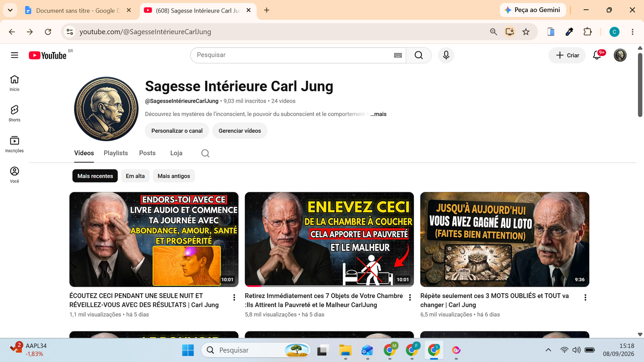Close the Sagesse Intérieure YouTube tab
644x362 pixels.
click(248, 10)
